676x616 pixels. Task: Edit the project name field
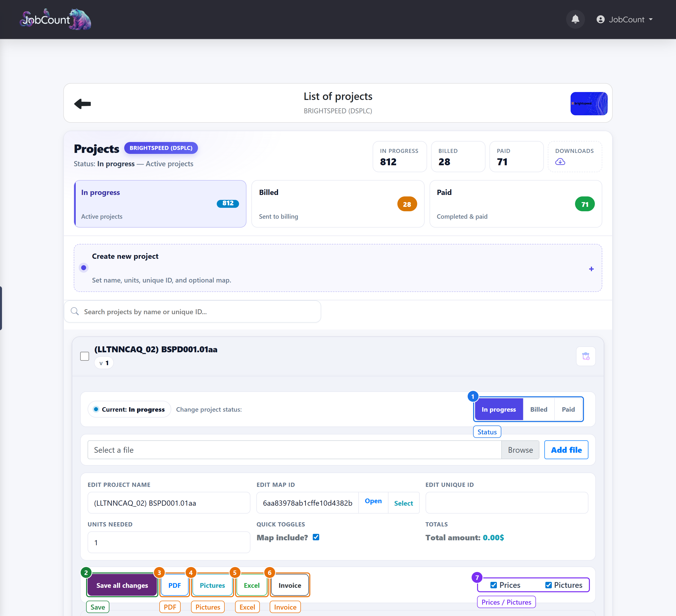point(169,503)
